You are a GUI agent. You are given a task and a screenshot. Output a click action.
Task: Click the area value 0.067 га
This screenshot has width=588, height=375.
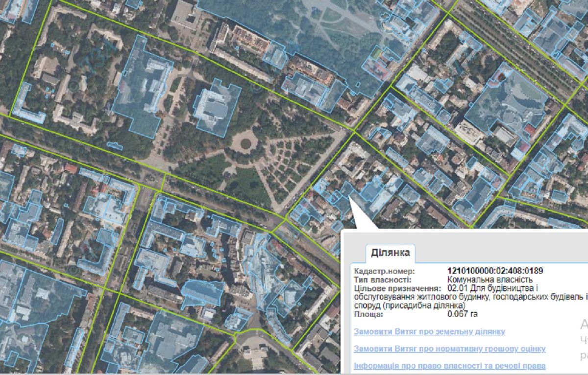462,313
